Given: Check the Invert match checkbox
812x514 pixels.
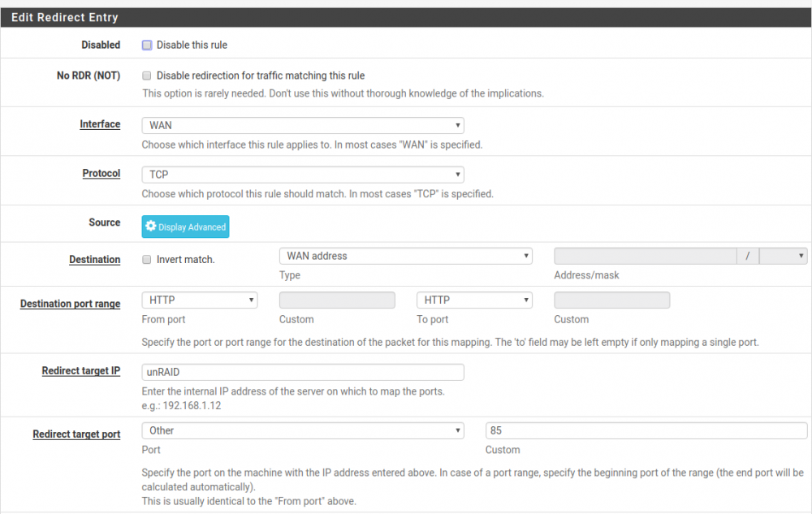Looking at the screenshot, I should pyautogui.click(x=147, y=259).
